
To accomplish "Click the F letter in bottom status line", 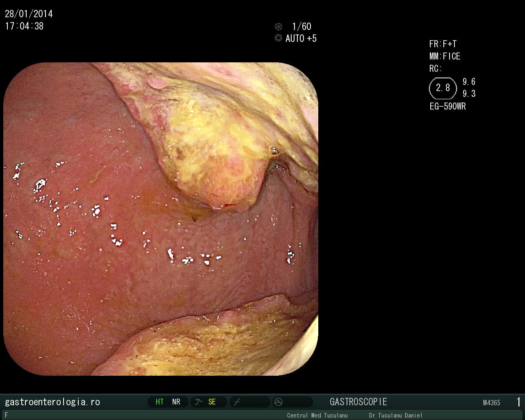I will [6, 415].
